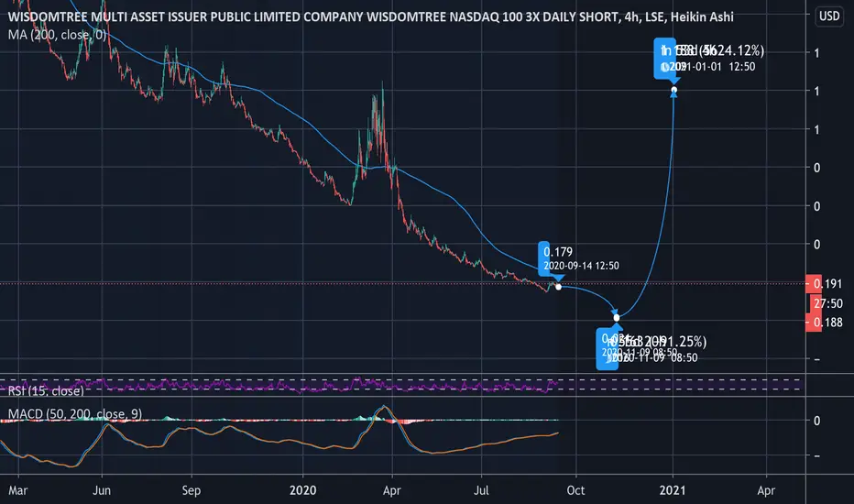Click the Apr label between 2020 and Jul
The height and width of the screenshot is (504, 854).
coord(391,490)
